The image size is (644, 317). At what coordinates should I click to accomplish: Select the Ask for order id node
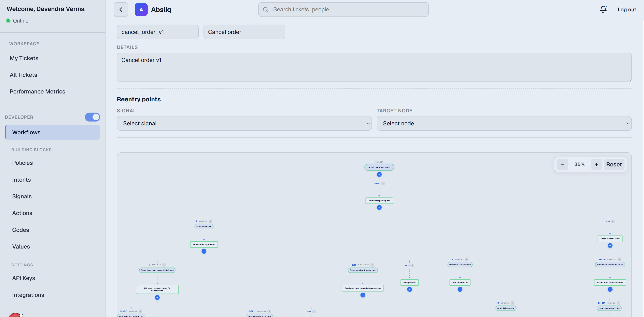pyautogui.click(x=460, y=282)
